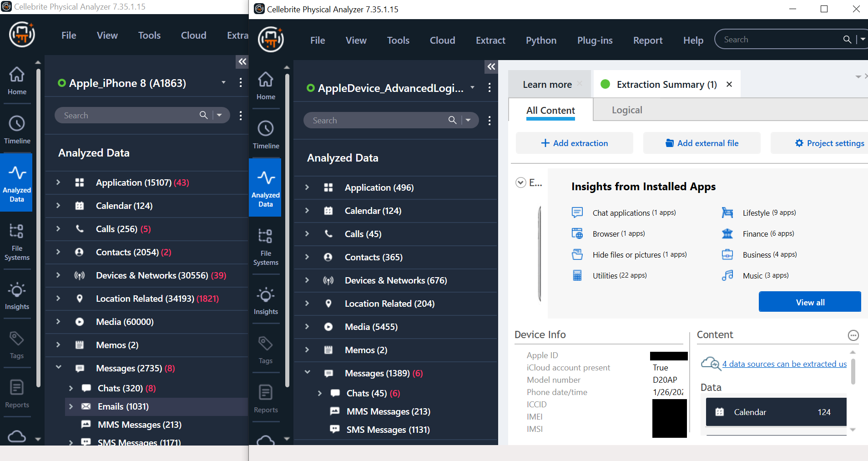Image resolution: width=868 pixels, height=461 pixels.
Task: Open the Chat applications insight icon
Action: [577, 213]
